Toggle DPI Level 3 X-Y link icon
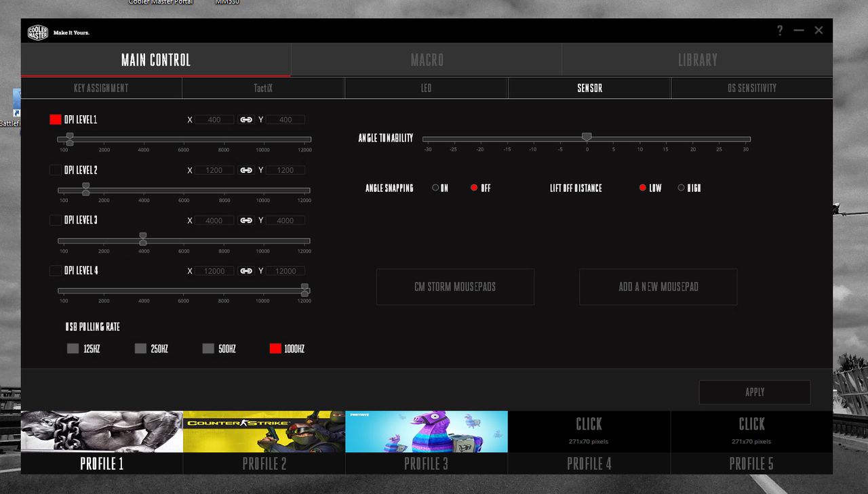The image size is (868, 494). pos(246,220)
